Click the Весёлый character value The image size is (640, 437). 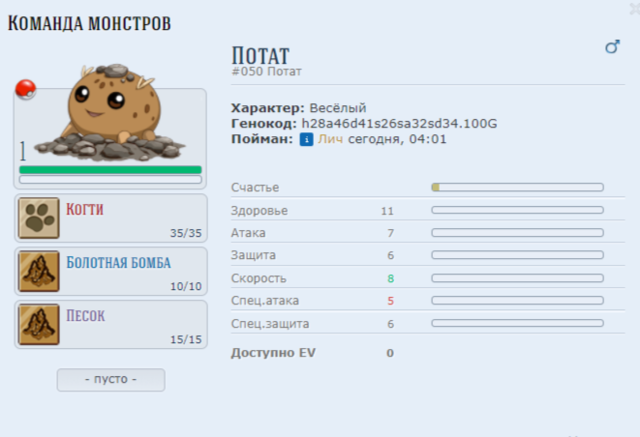pos(338,108)
